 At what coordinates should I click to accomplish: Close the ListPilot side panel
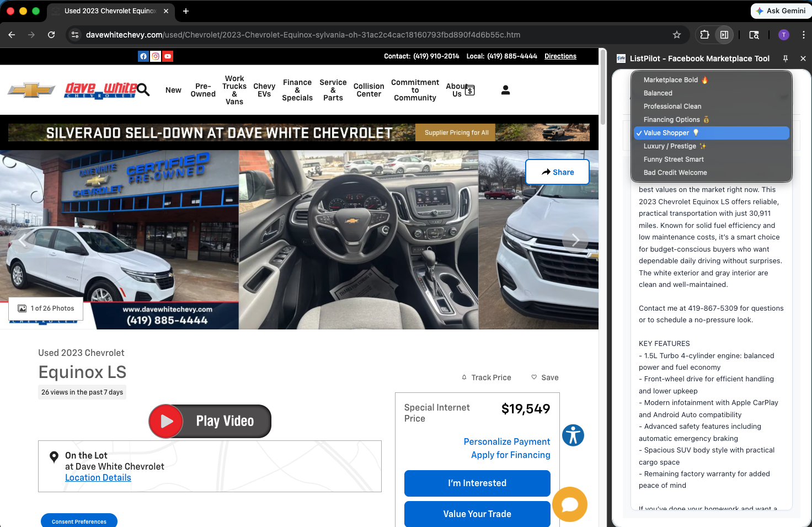pos(803,58)
